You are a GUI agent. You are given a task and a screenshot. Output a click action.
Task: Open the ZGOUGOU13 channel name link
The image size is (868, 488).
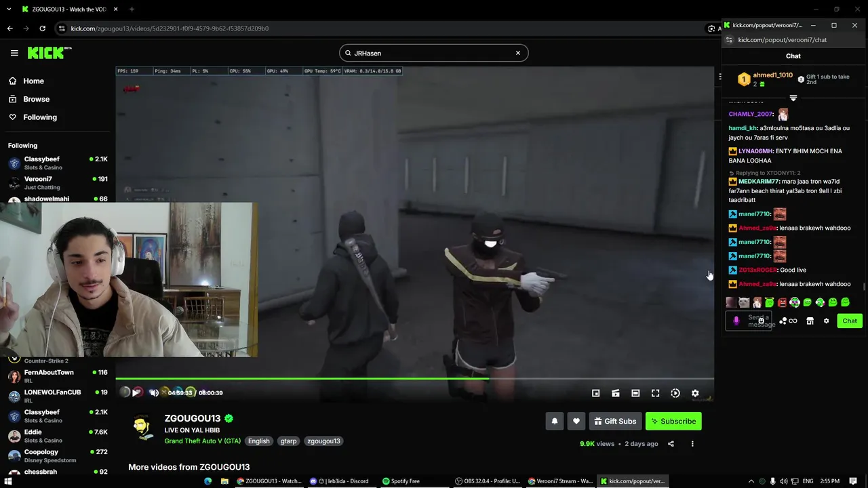(193, 418)
